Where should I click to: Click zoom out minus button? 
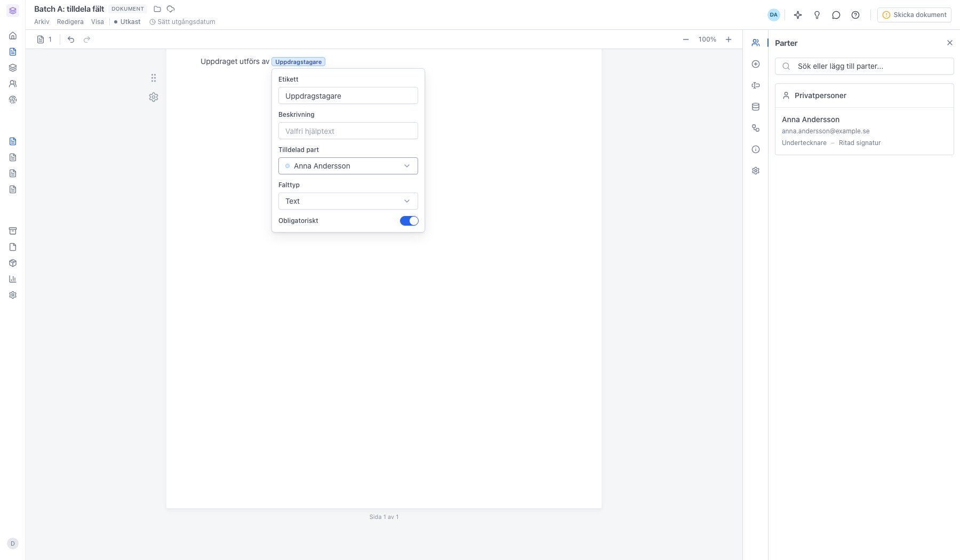(x=686, y=39)
